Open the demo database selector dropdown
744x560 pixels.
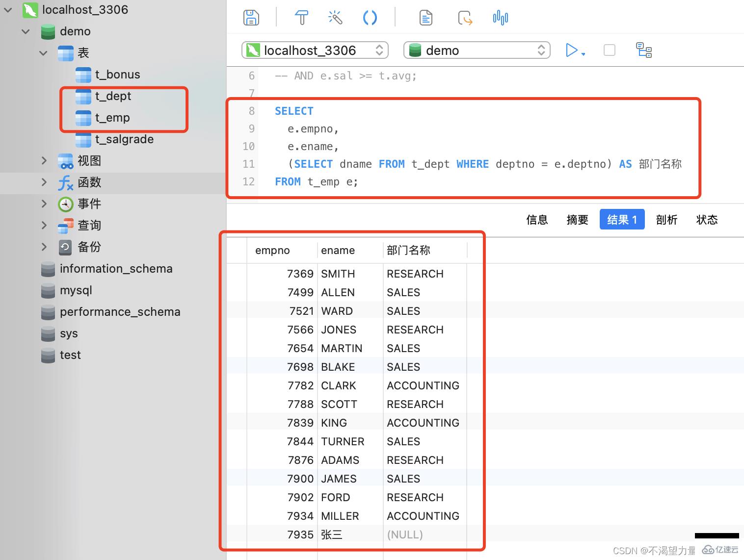coord(476,50)
